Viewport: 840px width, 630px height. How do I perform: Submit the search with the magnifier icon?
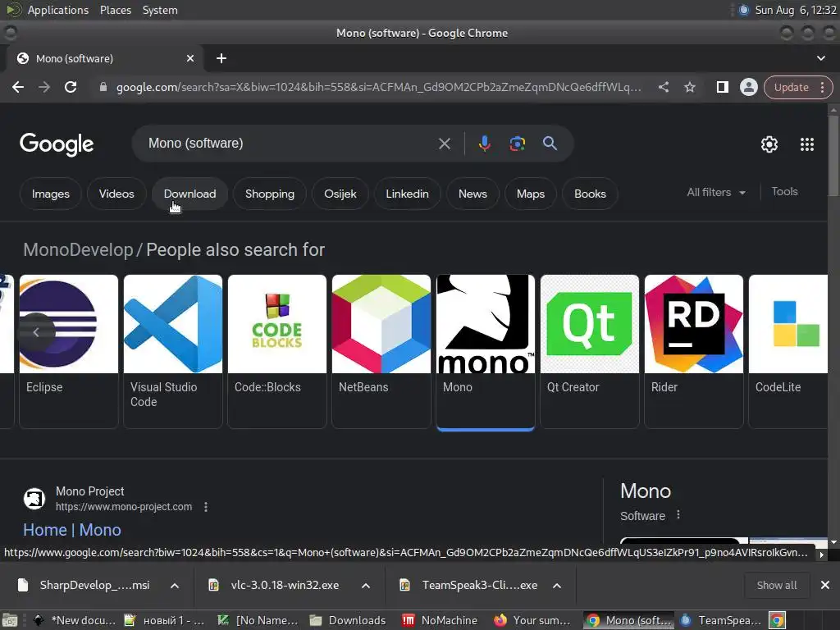(550, 144)
